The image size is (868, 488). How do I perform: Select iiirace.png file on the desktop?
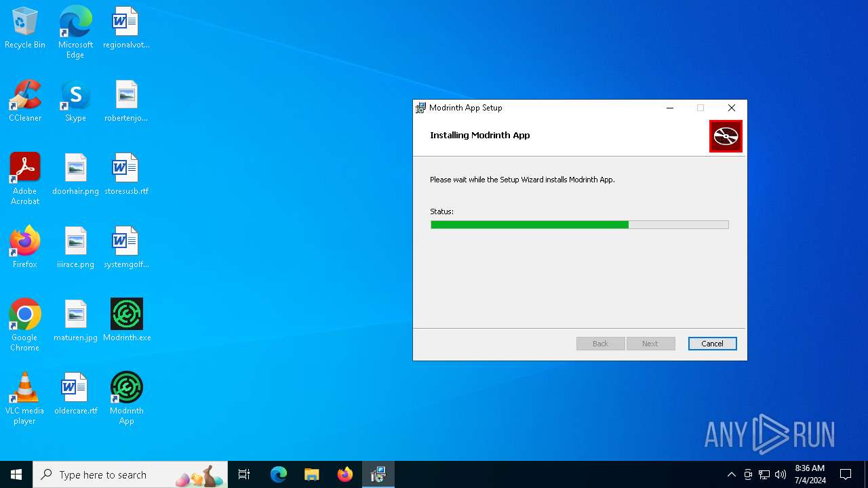(x=75, y=248)
